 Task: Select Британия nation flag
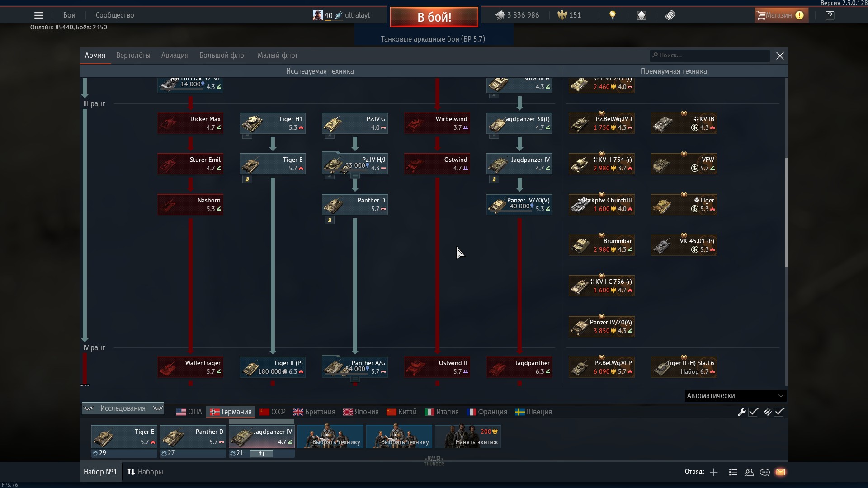pos(314,412)
